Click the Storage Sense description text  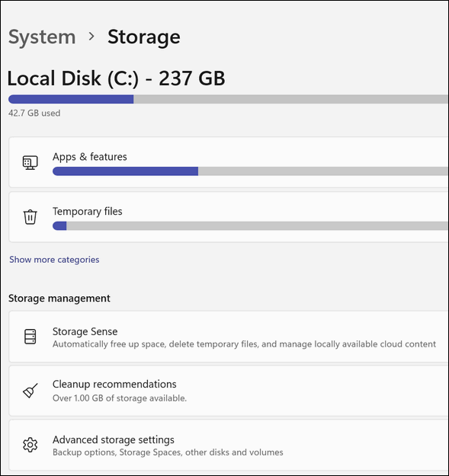click(x=244, y=344)
